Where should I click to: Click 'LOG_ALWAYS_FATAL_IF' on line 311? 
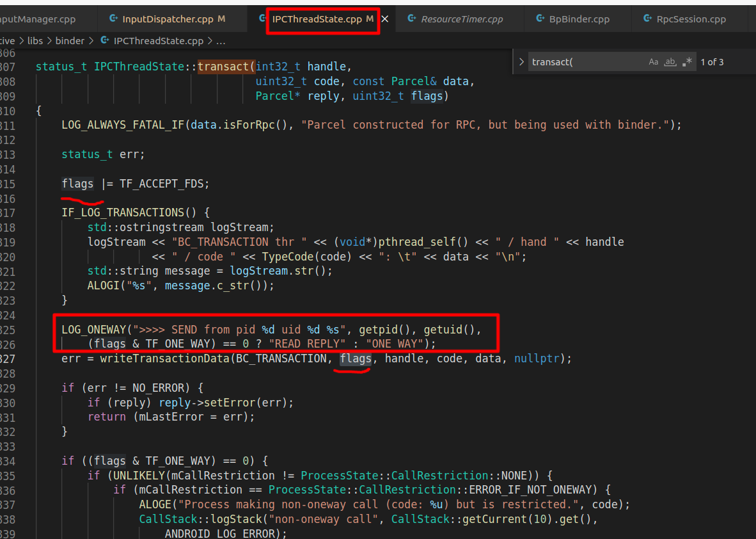pos(123,125)
